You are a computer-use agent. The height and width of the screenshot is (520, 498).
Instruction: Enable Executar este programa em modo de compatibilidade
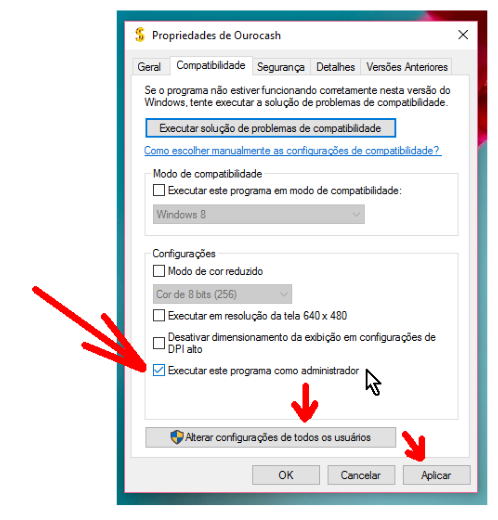tap(159, 190)
